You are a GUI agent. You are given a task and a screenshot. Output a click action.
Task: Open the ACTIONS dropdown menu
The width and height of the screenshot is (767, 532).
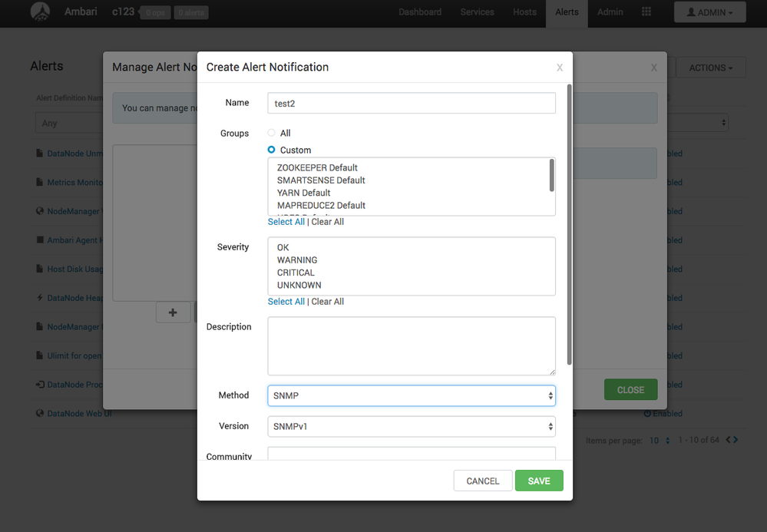[x=711, y=68]
